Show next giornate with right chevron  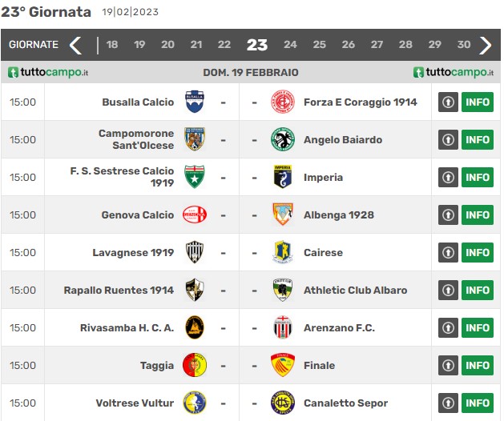click(486, 45)
